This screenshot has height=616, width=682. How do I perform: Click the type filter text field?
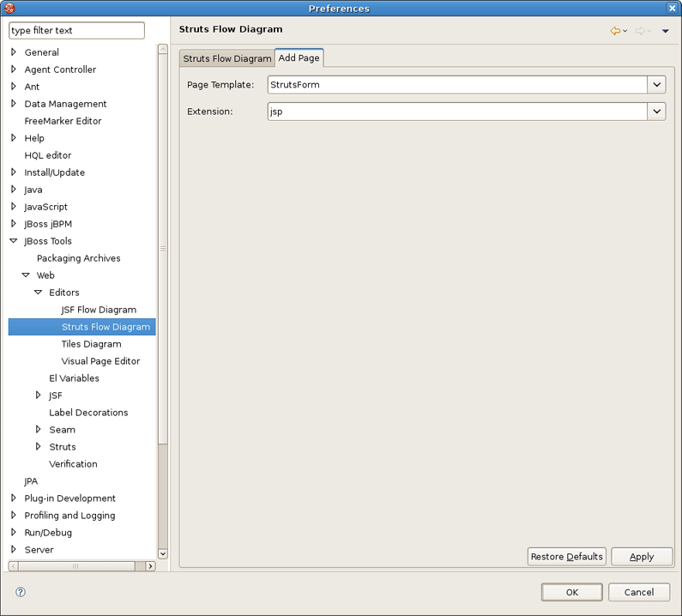(x=76, y=30)
